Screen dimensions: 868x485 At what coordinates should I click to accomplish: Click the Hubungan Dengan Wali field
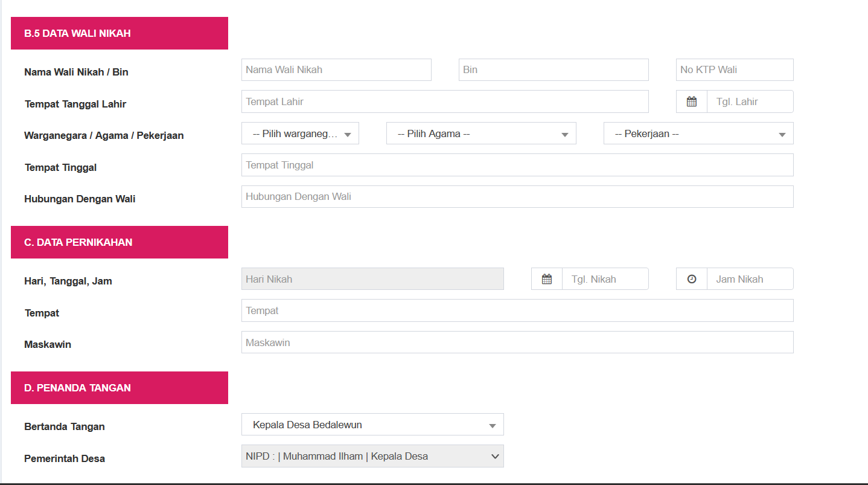click(517, 196)
